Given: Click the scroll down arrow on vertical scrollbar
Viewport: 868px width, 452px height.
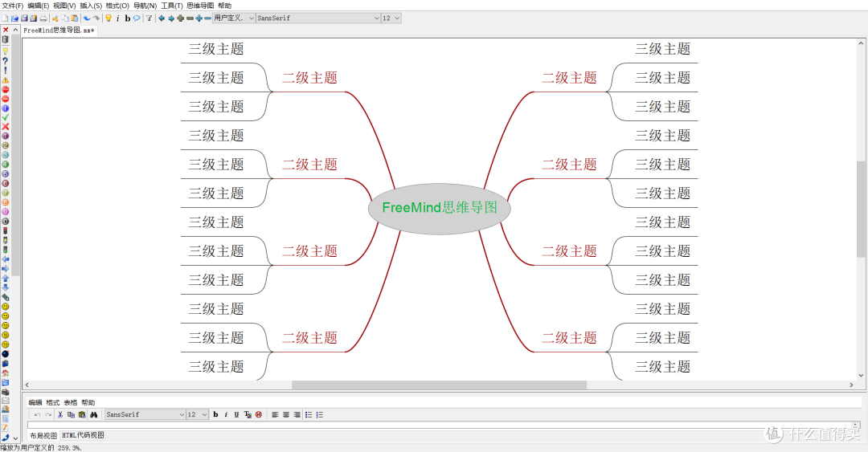Looking at the screenshot, I should (x=861, y=375).
